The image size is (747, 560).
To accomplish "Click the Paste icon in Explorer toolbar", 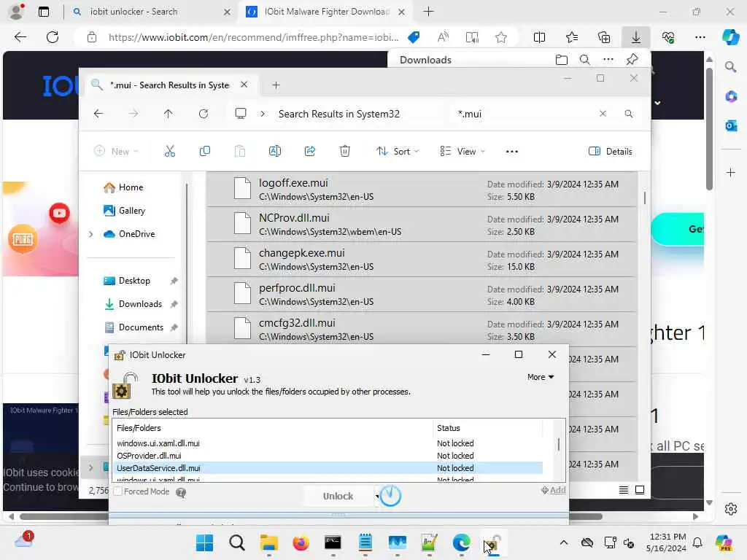I will 240,152.
